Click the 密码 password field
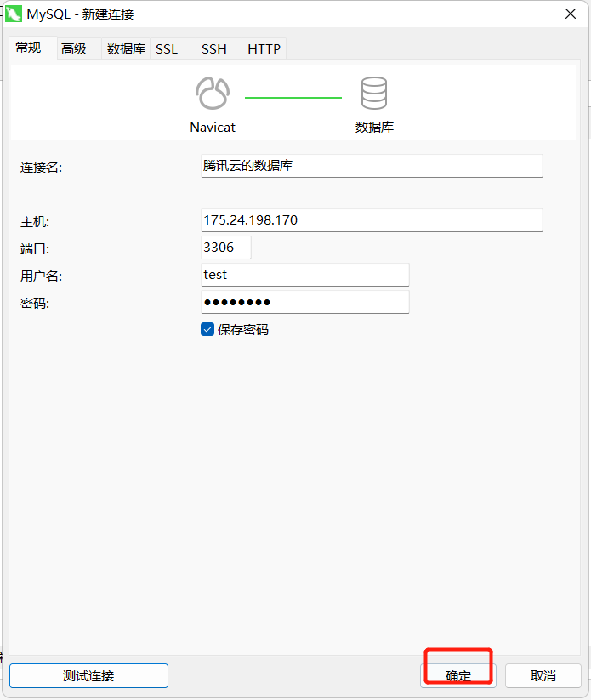Image resolution: width=591 pixels, height=700 pixels. tap(305, 302)
